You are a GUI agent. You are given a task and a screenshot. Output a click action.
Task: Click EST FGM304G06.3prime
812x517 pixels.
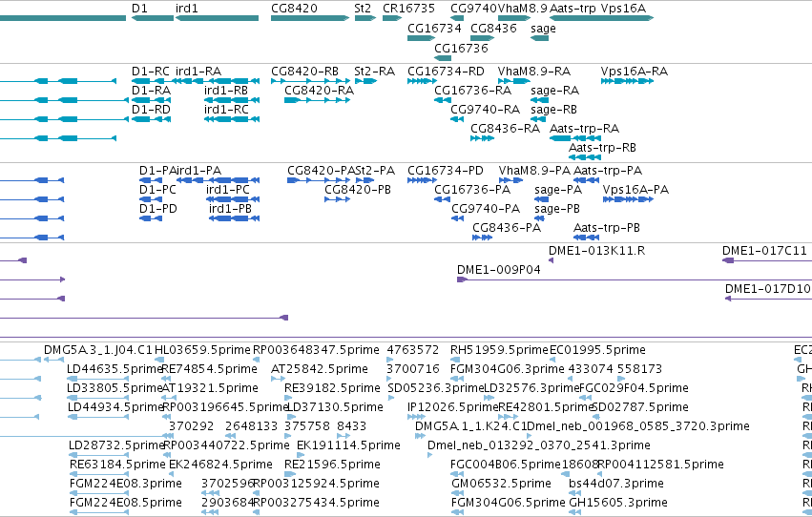click(508, 369)
